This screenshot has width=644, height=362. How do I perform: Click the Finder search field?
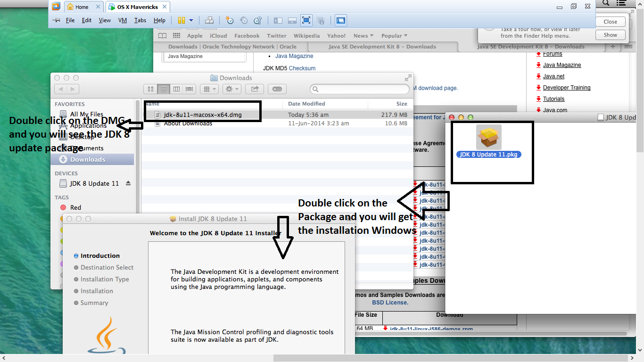[x=360, y=89]
